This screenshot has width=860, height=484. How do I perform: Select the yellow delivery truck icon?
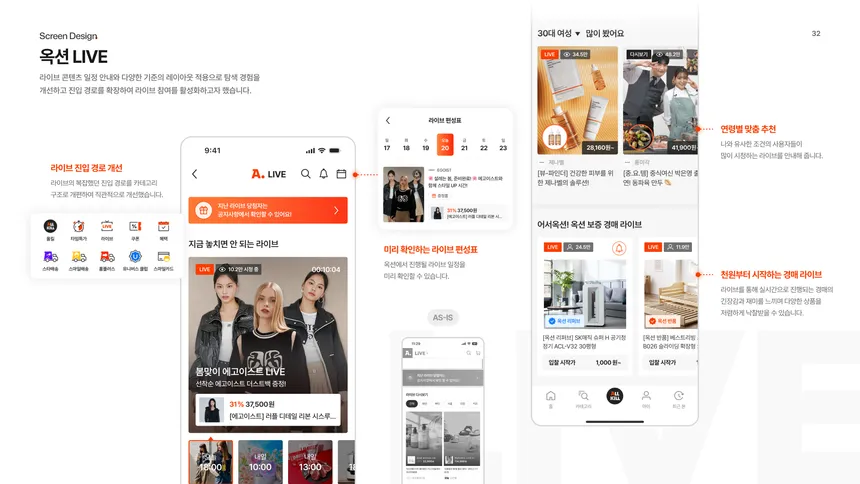[78, 256]
